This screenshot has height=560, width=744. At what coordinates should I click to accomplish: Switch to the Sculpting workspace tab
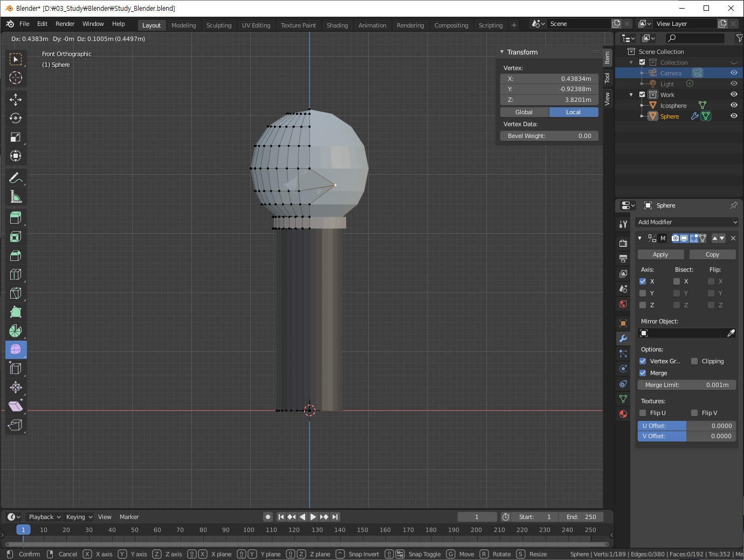point(219,25)
